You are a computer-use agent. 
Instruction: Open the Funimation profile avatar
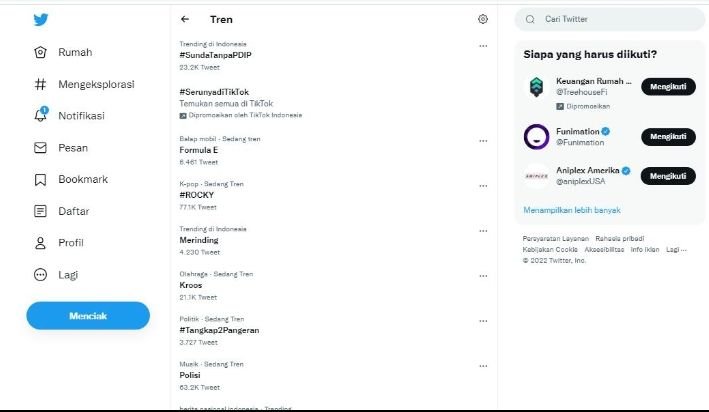[536, 137]
